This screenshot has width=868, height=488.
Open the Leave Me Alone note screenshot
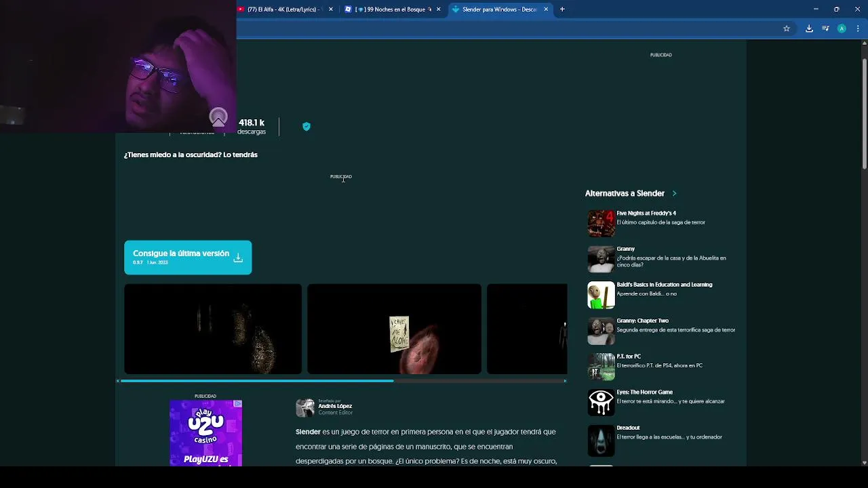[394, 329]
